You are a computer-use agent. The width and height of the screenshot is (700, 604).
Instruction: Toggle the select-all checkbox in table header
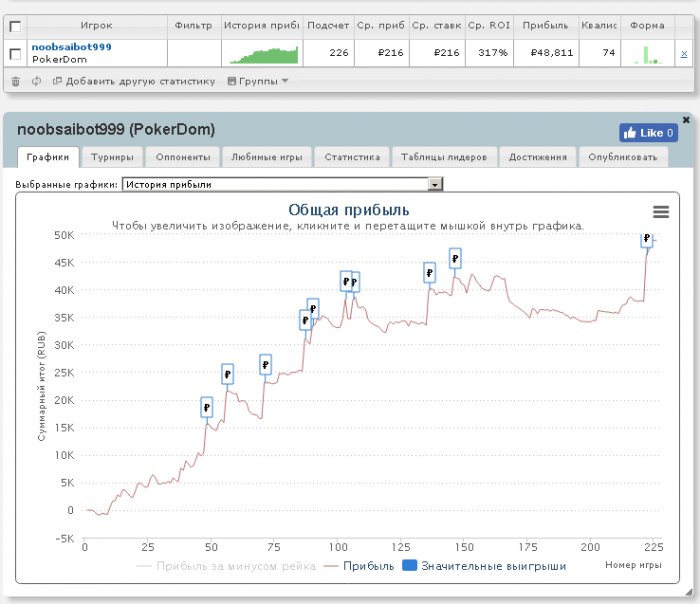(15, 26)
